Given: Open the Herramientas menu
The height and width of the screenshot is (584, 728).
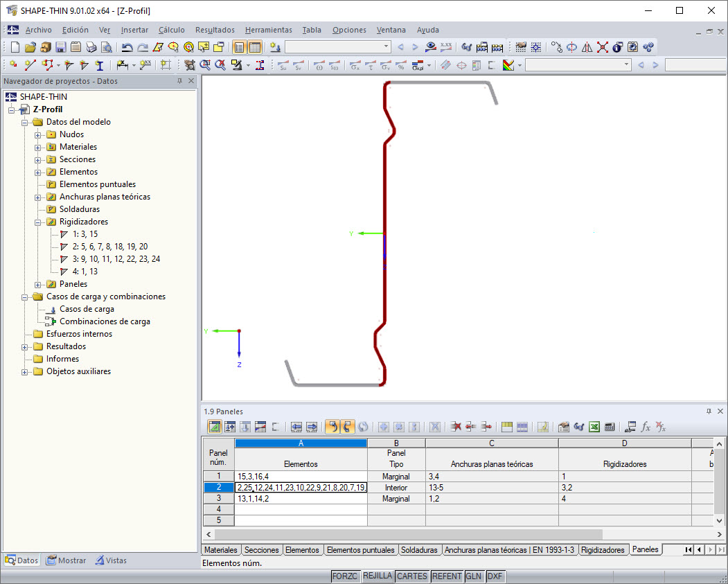Looking at the screenshot, I should tap(268, 30).
